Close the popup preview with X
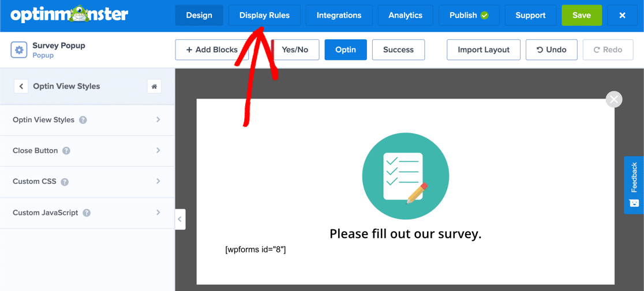Screen dimensions: 644x291 (614, 99)
